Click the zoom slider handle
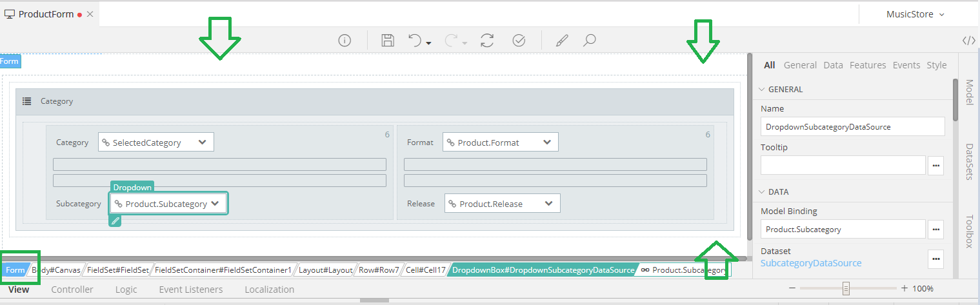 click(846, 288)
